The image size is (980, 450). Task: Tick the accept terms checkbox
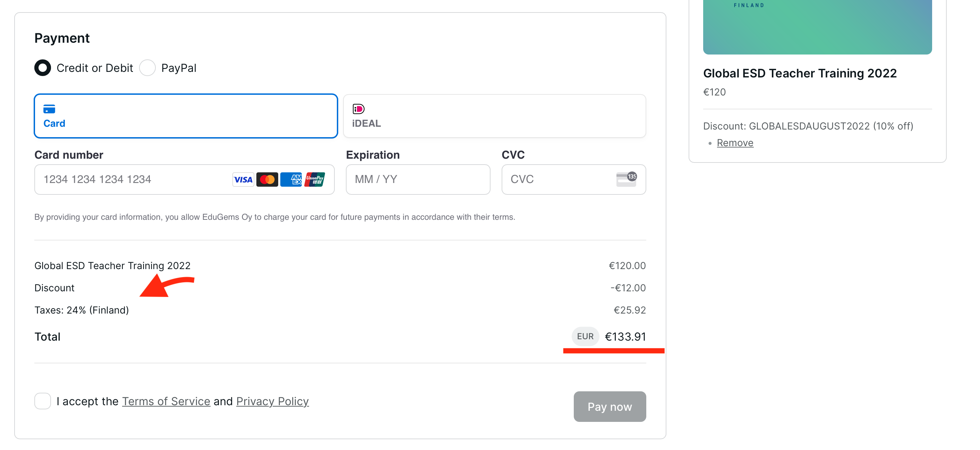coord(43,401)
